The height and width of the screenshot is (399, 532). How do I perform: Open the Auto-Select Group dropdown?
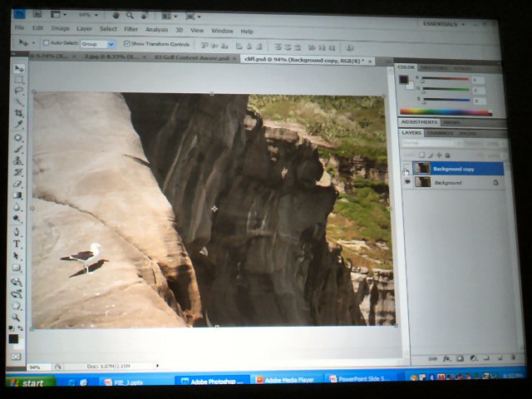click(111, 44)
